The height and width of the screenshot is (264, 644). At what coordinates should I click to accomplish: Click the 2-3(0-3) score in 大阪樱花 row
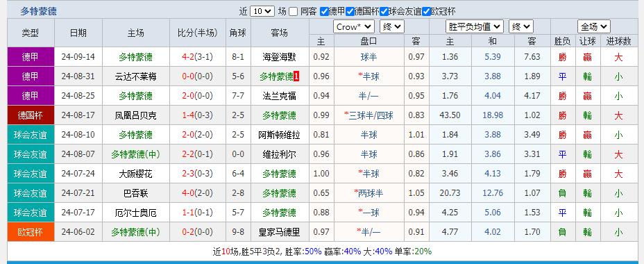click(x=198, y=174)
